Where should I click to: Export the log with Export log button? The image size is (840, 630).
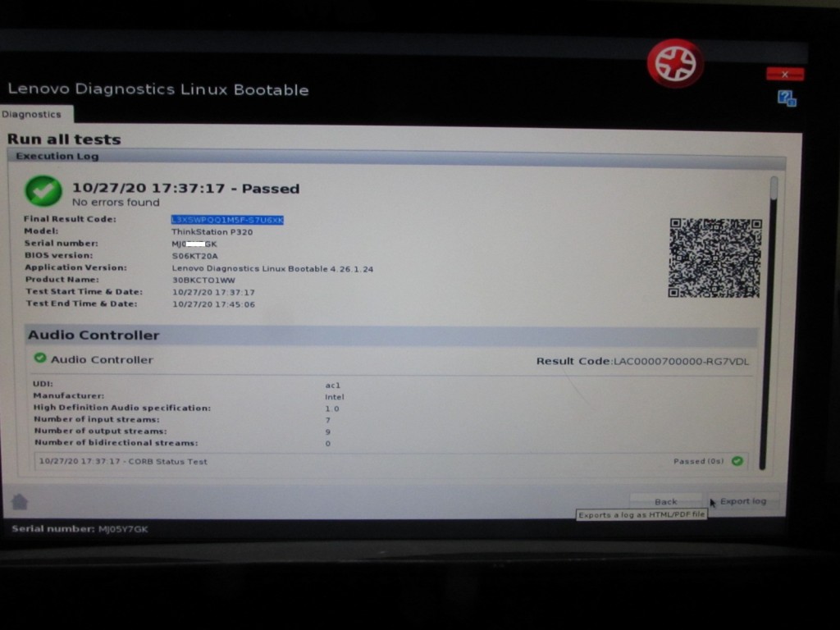[x=743, y=501]
